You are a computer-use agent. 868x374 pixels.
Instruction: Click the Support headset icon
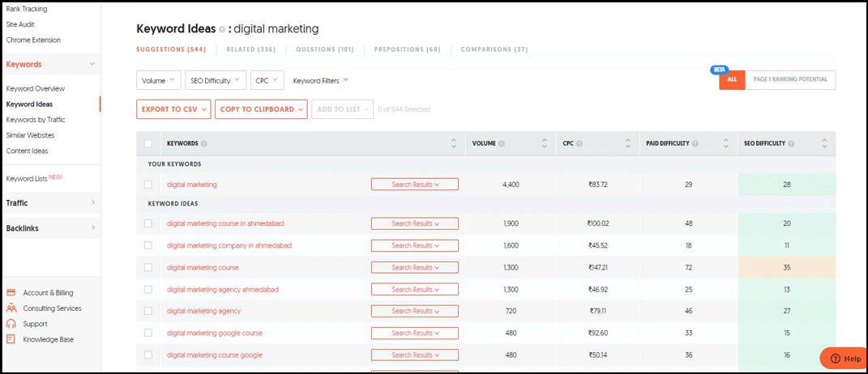point(11,324)
